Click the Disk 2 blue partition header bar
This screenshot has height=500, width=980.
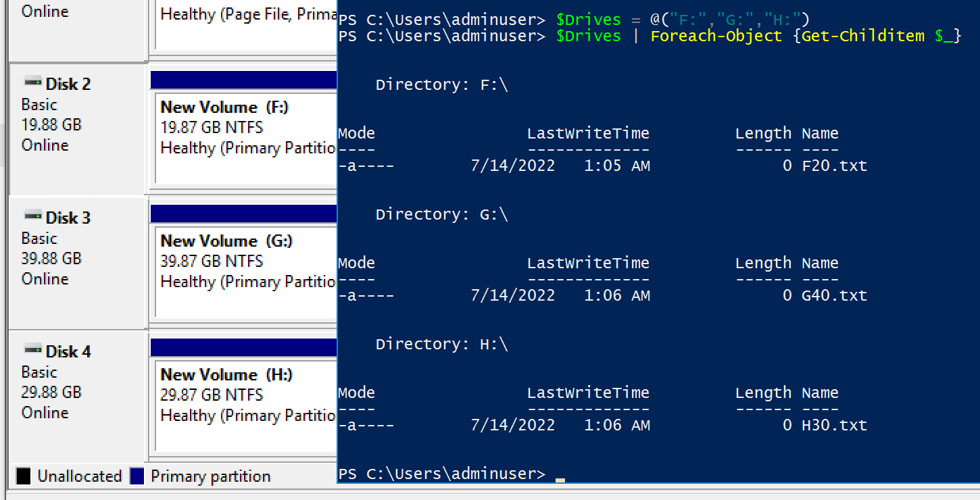(x=243, y=80)
